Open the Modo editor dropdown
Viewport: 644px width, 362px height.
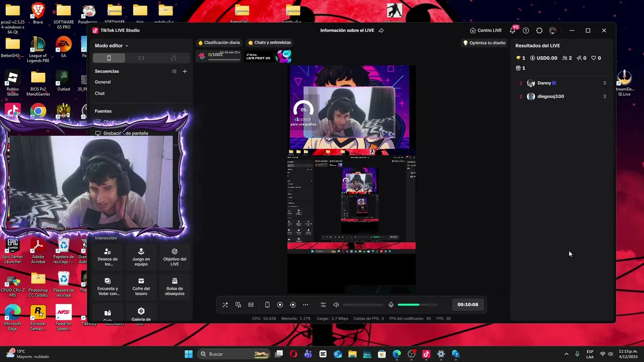pyautogui.click(x=111, y=46)
